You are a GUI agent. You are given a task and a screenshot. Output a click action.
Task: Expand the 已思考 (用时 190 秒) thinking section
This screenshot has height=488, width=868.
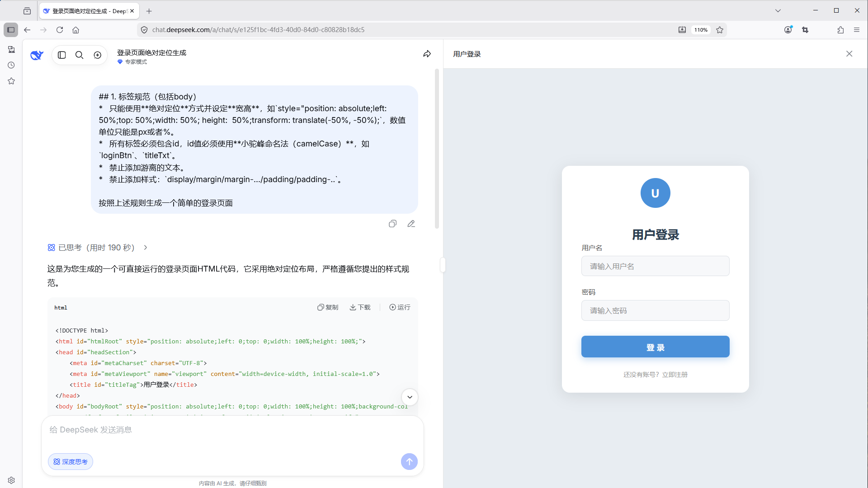tap(98, 248)
